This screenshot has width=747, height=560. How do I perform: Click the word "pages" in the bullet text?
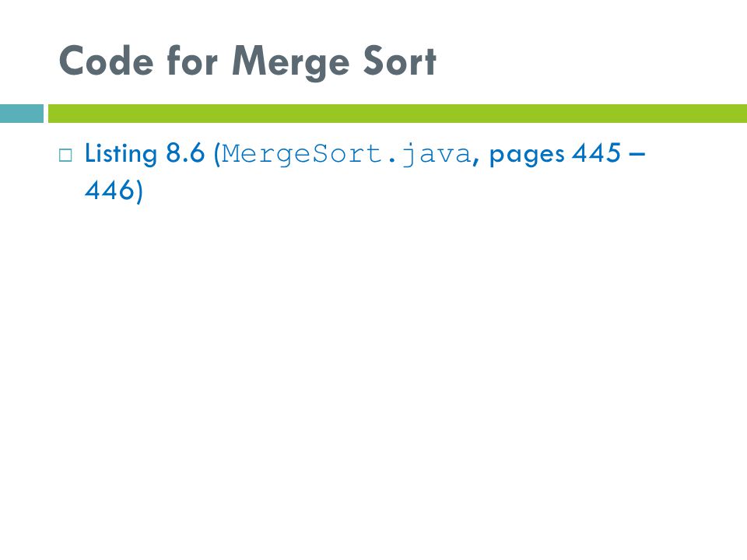tap(527, 156)
